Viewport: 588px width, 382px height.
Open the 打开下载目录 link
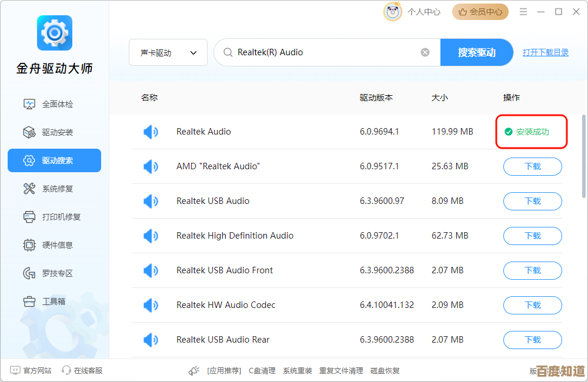click(x=546, y=52)
